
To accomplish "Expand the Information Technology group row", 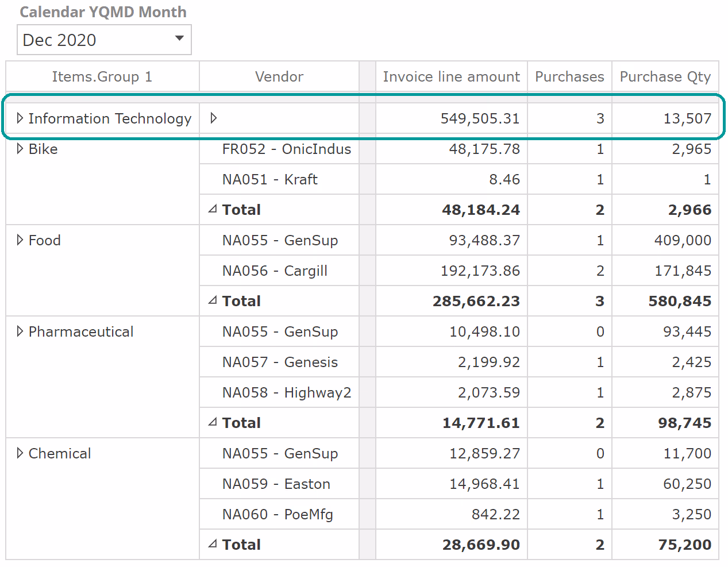I will tap(20, 118).
